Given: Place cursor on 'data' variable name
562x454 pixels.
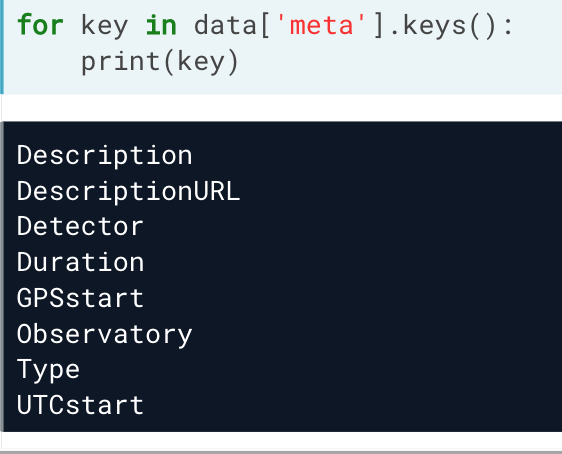Looking at the screenshot, I should tap(225, 25).
